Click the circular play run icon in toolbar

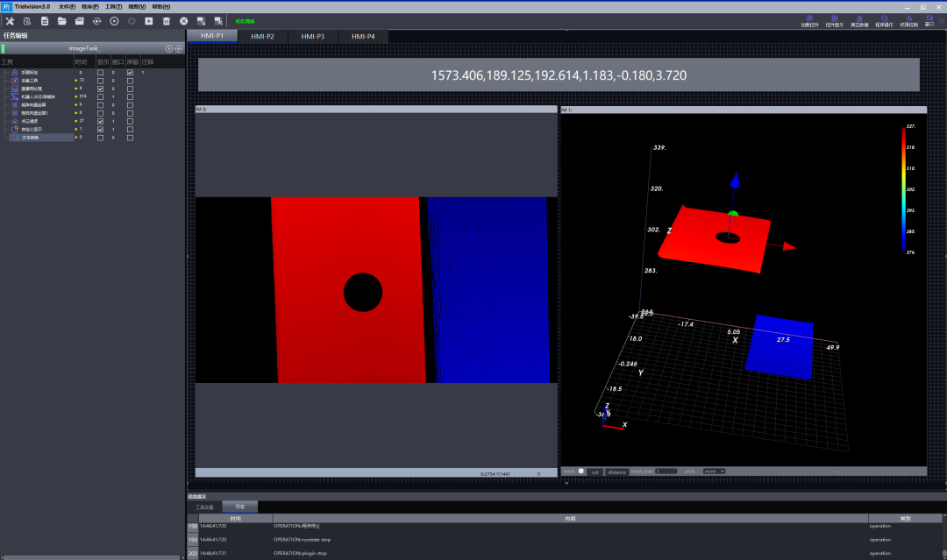(x=114, y=20)
